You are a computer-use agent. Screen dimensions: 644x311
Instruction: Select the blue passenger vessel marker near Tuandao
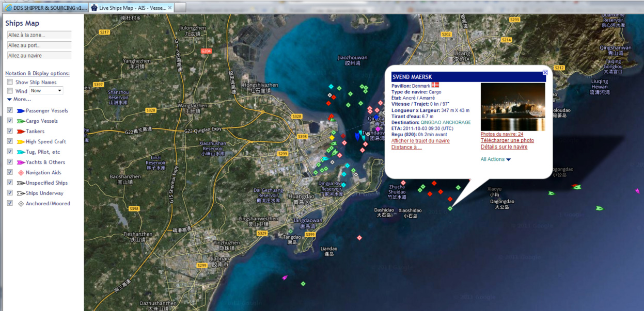pyautogui.click(x=357, y=136)
